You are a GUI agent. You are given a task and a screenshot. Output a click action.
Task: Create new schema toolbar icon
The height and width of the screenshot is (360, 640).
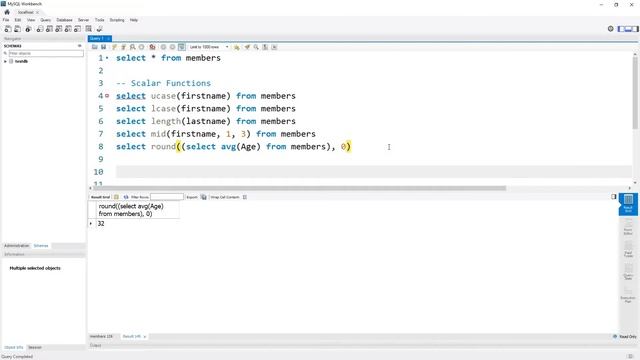(40, 29)
